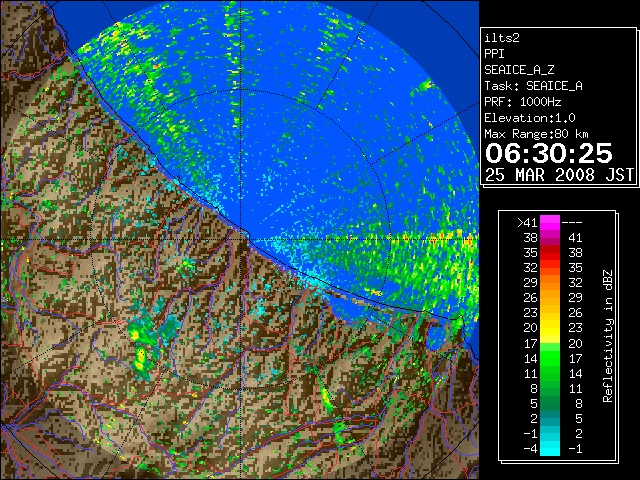The width and height of the screenshot is (640, 480).
Task: Click the cyan -4 to -1 dBZ legend band
Action: click(550, 448)
